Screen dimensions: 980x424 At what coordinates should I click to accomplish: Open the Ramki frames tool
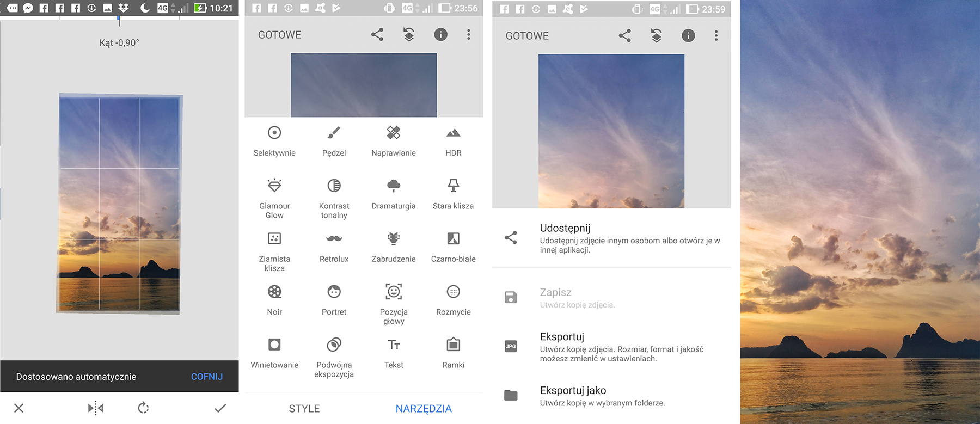click(453, 354)
